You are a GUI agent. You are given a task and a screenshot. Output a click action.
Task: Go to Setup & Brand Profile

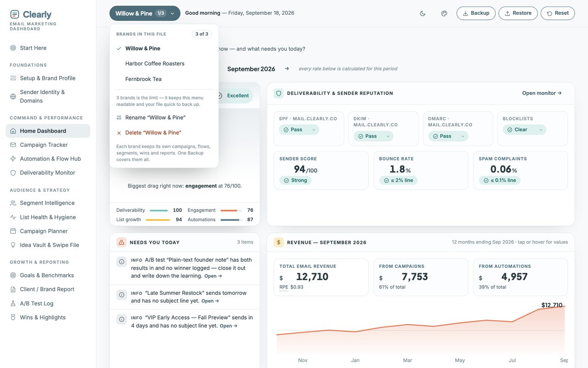48,78
